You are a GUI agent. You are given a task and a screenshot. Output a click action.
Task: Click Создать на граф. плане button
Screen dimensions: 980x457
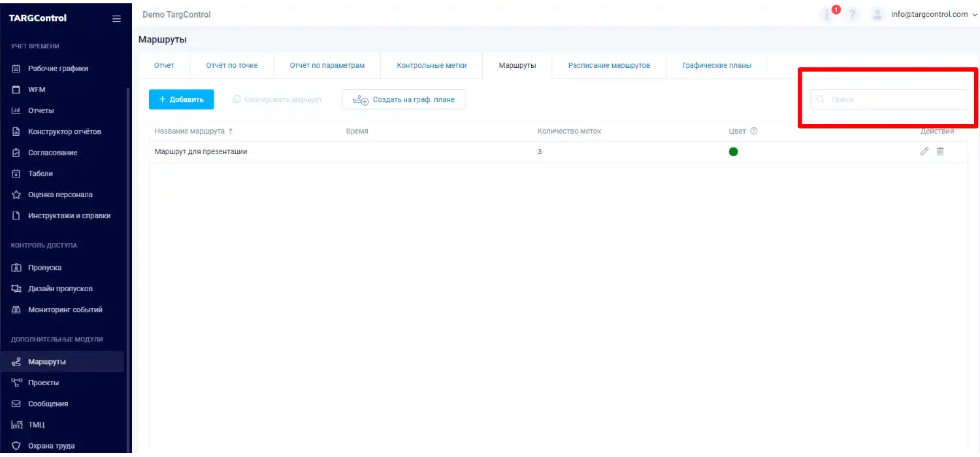tap(404, 99)
